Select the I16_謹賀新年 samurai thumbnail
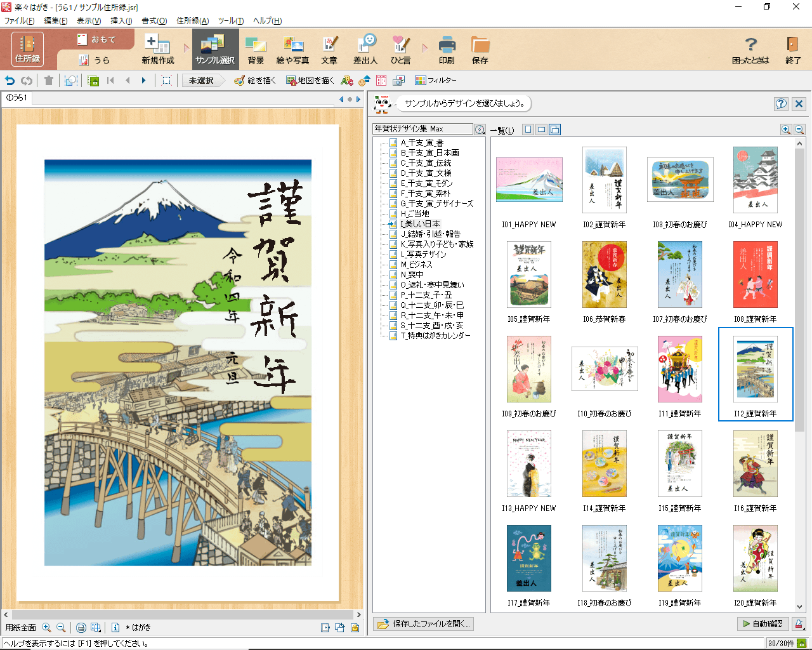Screen dimensions: 812x650 pos(756,463)
